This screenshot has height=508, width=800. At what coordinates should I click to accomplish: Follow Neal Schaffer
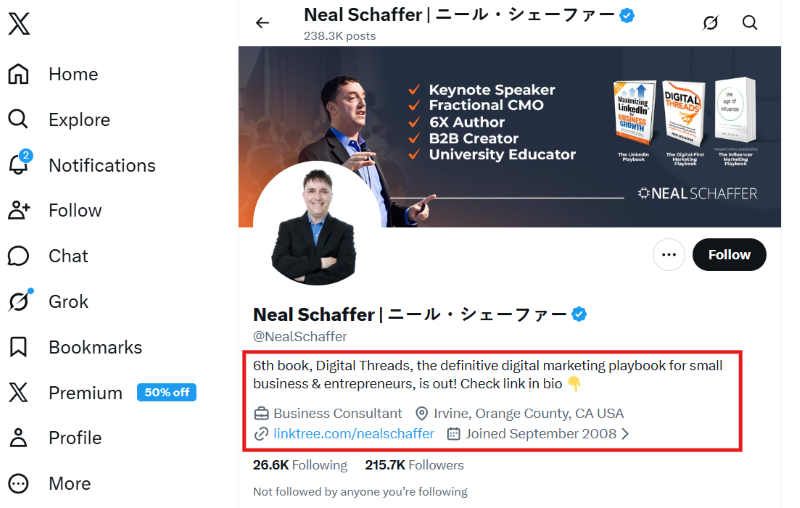(729, 255)
